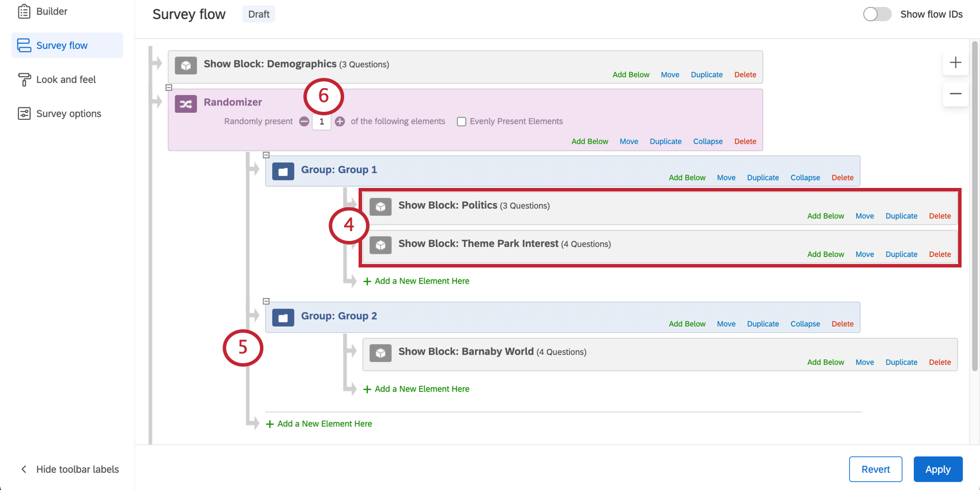Collapse the Randomizer using its tree box
Image resolution: width=980 pixels, height=490 pixels.
coord(169,88)
